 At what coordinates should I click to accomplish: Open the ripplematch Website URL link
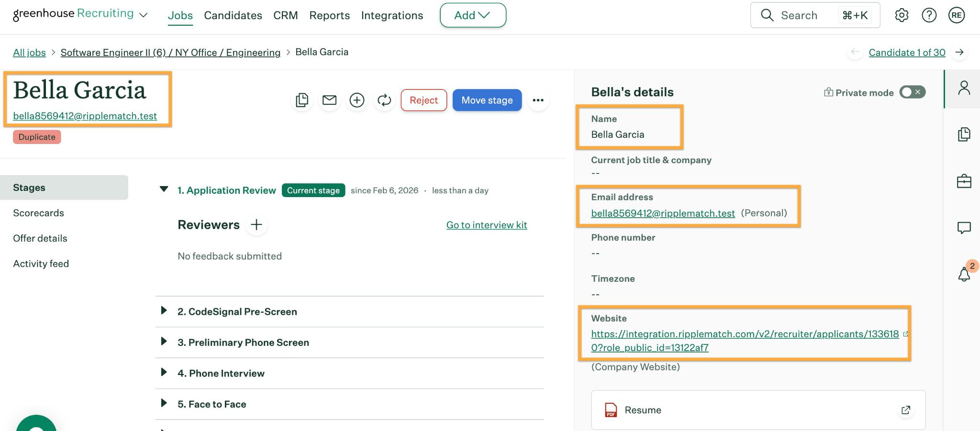[745, 341]
